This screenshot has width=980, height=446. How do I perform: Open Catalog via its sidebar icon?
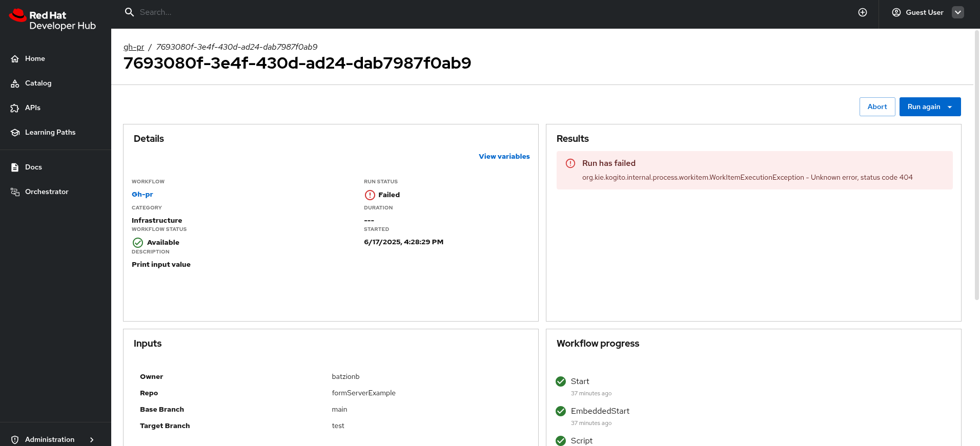(15, 83)
